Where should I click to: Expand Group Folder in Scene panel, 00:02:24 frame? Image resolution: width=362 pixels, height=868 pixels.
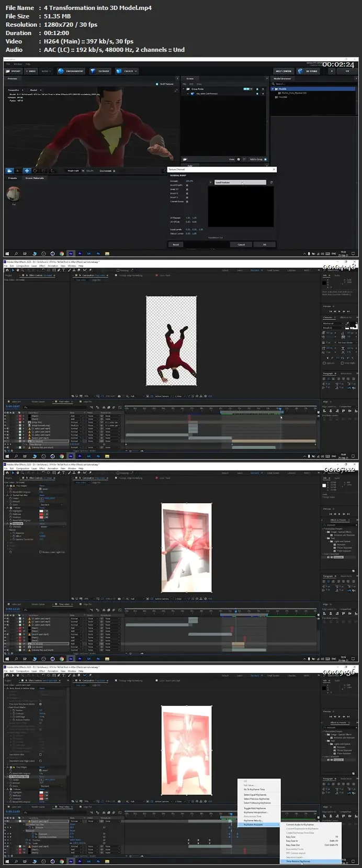[x=184, y=89]
